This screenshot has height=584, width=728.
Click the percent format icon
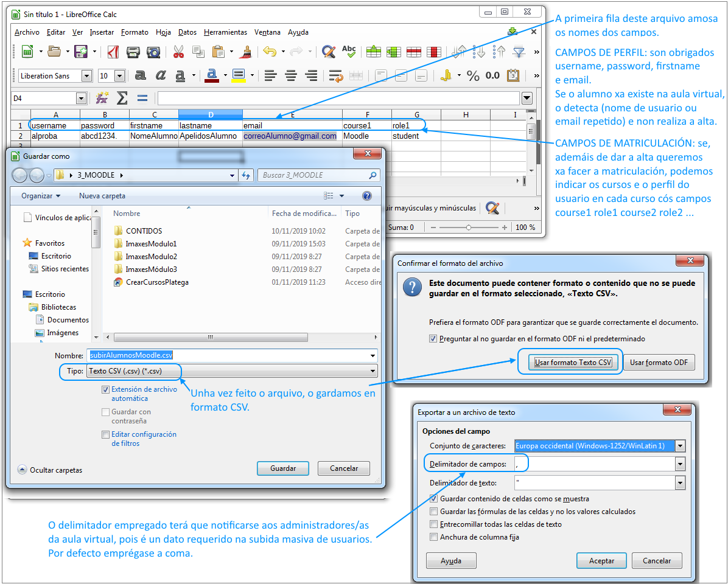pos(473,75)
